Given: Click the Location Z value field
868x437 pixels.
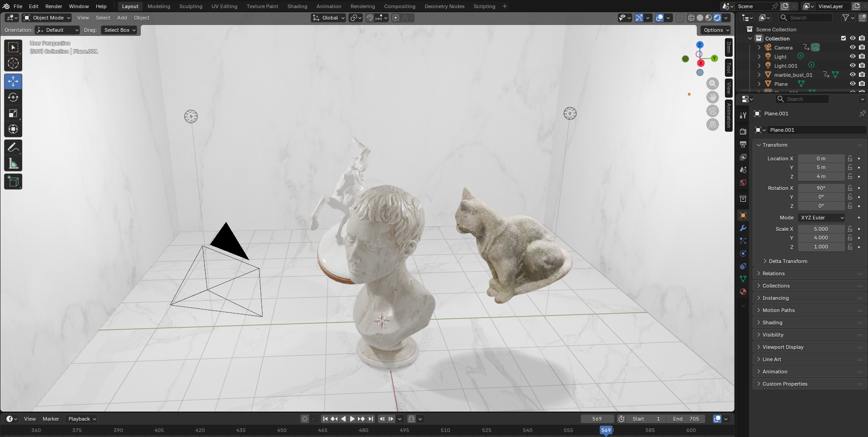Looking at the screenshot, I should [821, 176].
